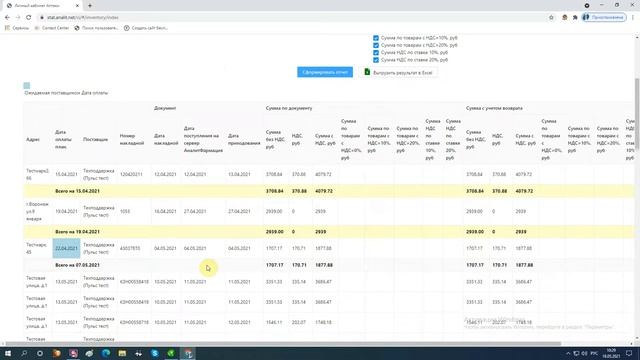The image size is (640, 360).
Task: Click the 13.04.2021 posting date cell
Action: (239, 174)
